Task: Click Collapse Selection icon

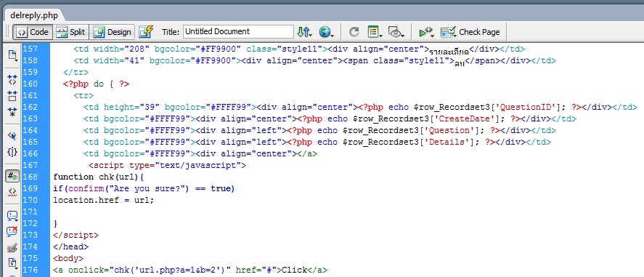Action: (12, 96)
